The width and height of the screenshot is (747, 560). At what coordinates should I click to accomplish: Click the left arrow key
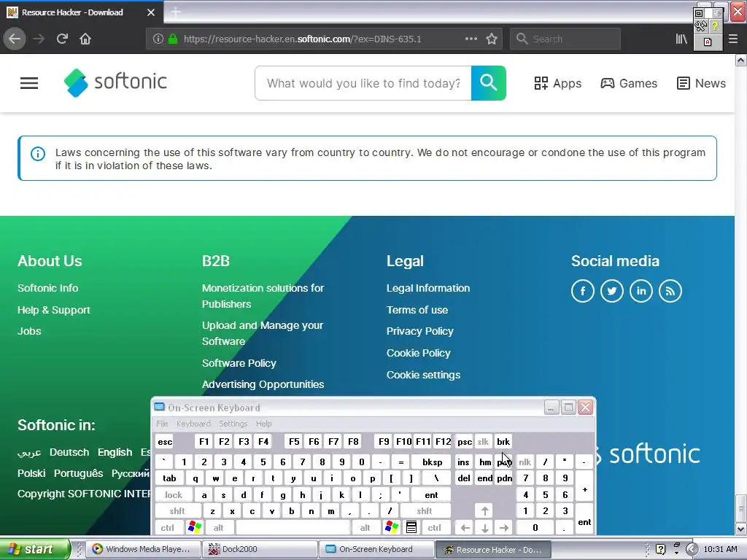click(465, 527)
